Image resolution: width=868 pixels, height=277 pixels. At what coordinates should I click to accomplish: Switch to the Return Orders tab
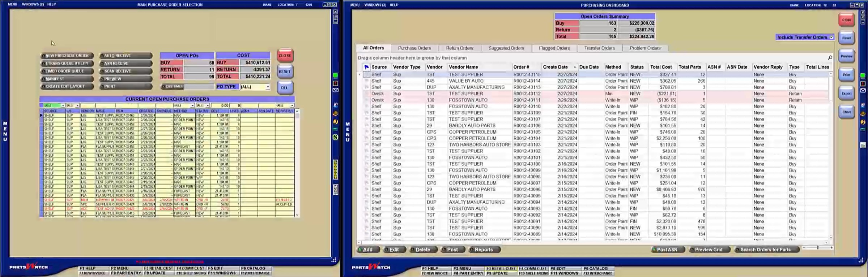click(459, 48)
